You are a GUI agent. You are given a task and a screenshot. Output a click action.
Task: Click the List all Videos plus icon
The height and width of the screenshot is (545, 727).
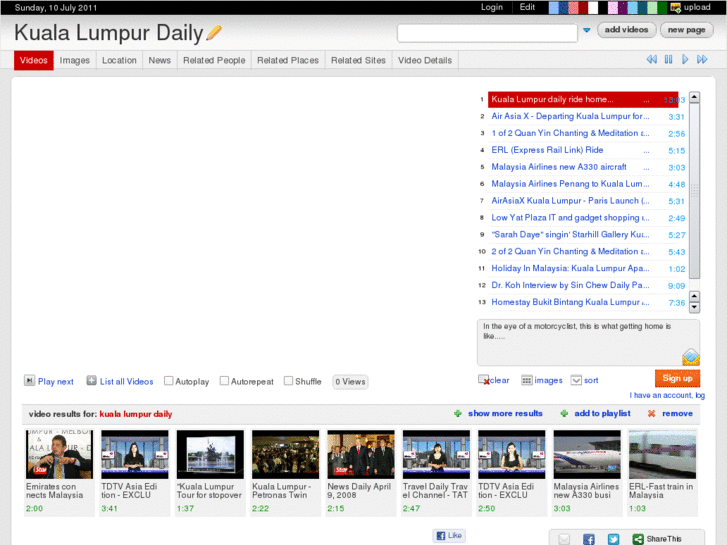point(91,381)
